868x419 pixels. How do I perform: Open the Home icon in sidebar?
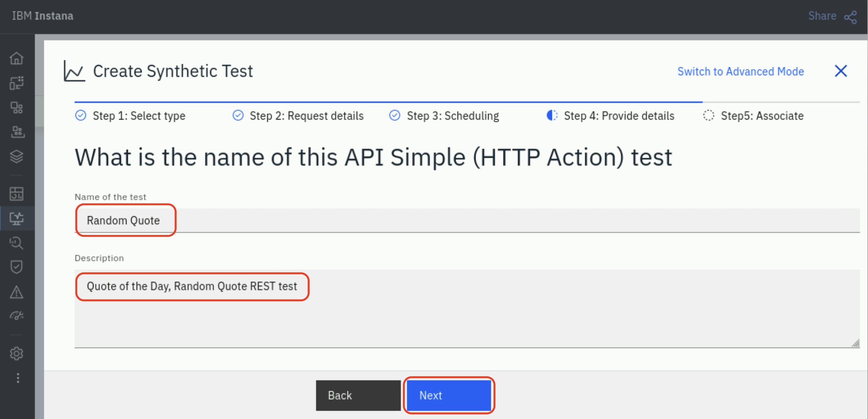[x=17, y=58]
